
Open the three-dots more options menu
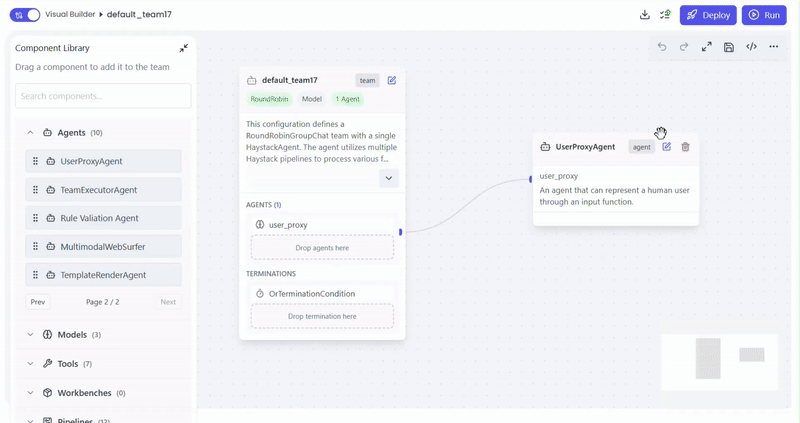pos(773,47)
